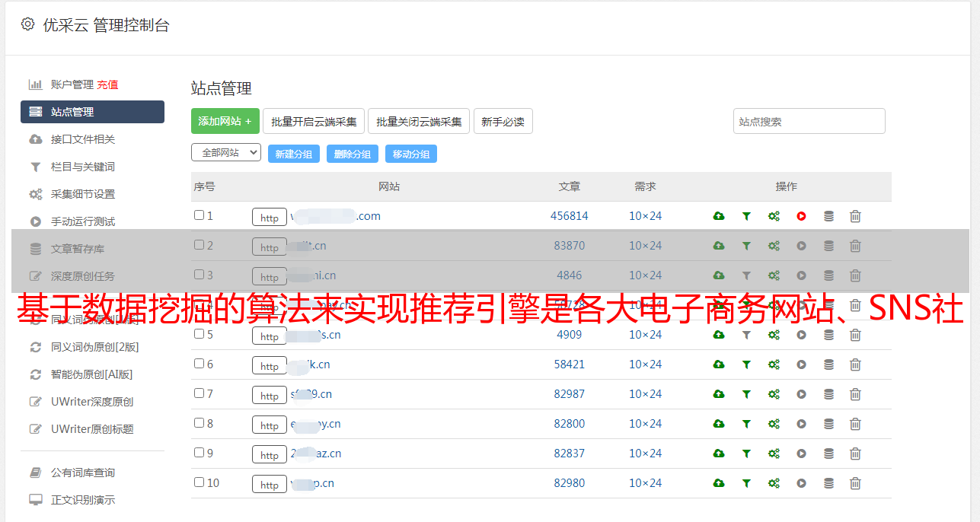This screenshot has width=980, height=522.
Task: Delete site row 7 with trash icon
Action: point(855,394)
